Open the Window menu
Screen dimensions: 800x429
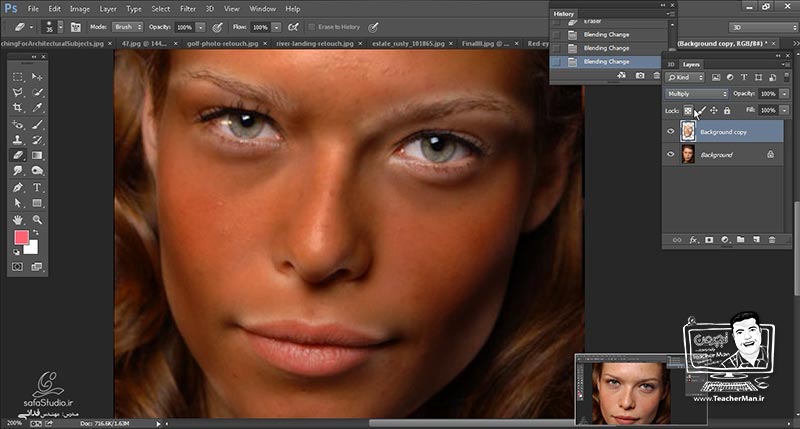(263, 9)
